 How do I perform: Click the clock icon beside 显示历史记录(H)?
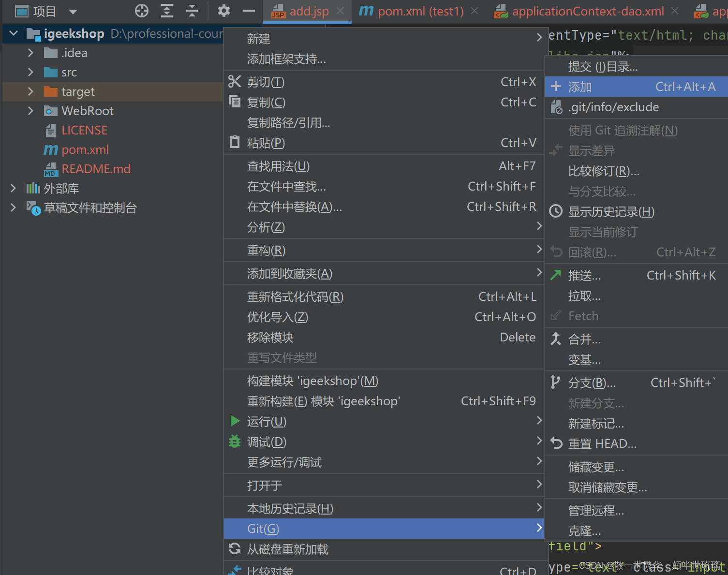pyautogui.click(x=556, y=211)
